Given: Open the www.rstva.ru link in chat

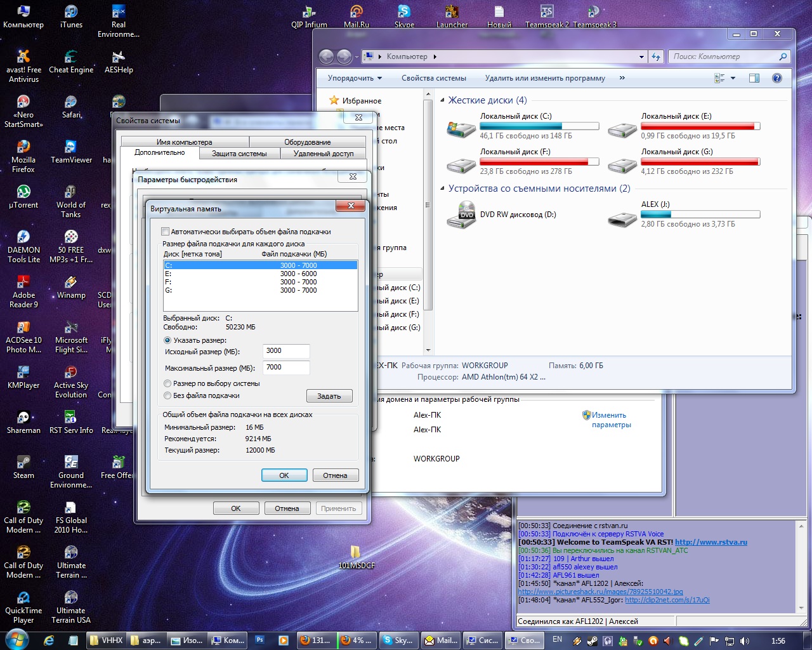Looking at the screenshot, I should (710, 542).
